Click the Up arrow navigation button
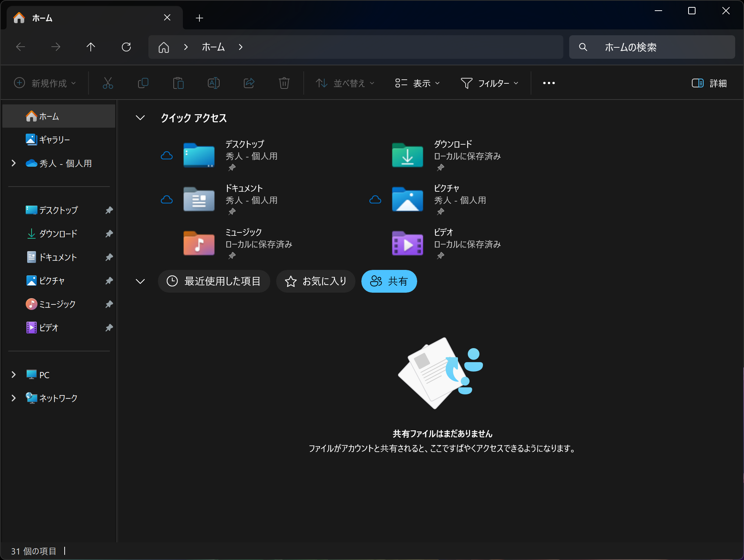 91,47
